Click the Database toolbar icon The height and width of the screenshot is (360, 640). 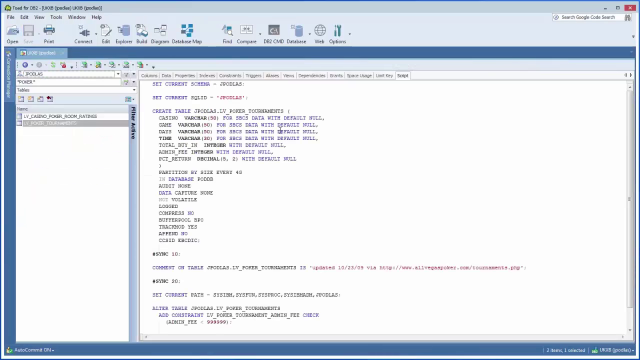pyautogui.click(x=296, y=34)
